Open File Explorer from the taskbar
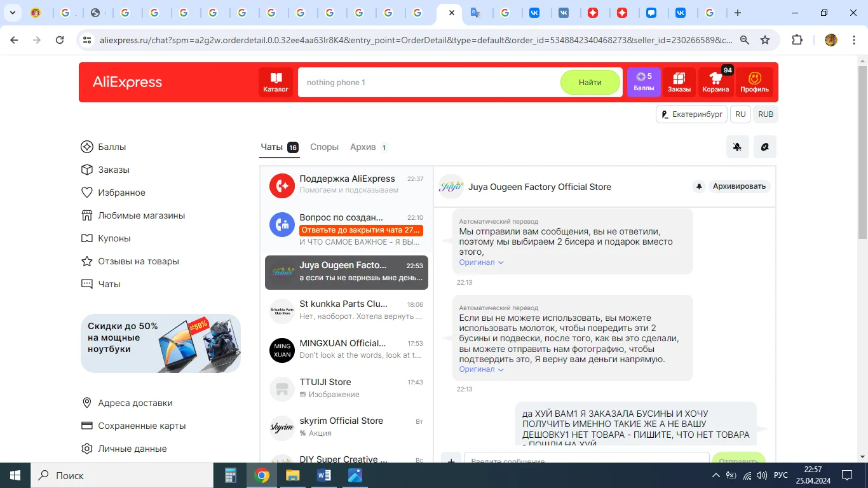868x488 pixels. click(292, 475)
